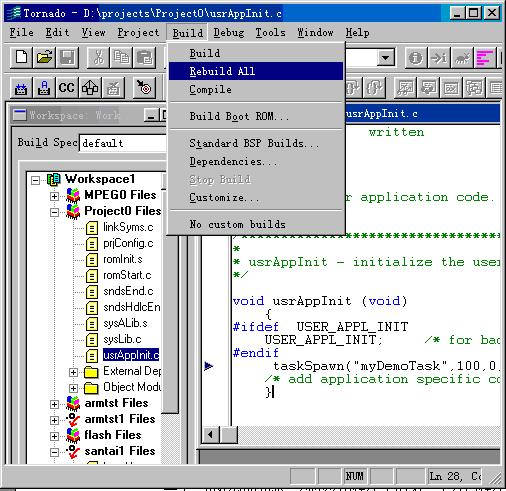The width and height of the screenshot is (506, 491).
Task: Select linkSyms.c in project tree
Action: tap(128, 227)
